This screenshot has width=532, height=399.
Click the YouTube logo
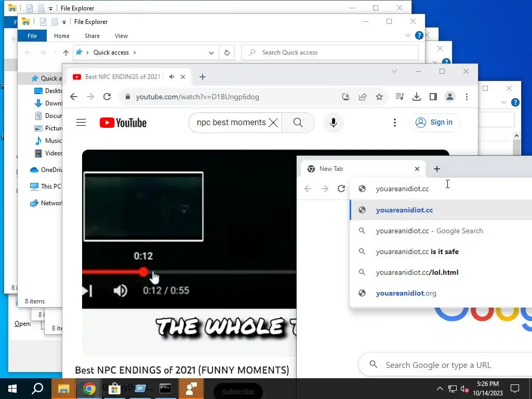pyautogui.click(x=123, y=123)
